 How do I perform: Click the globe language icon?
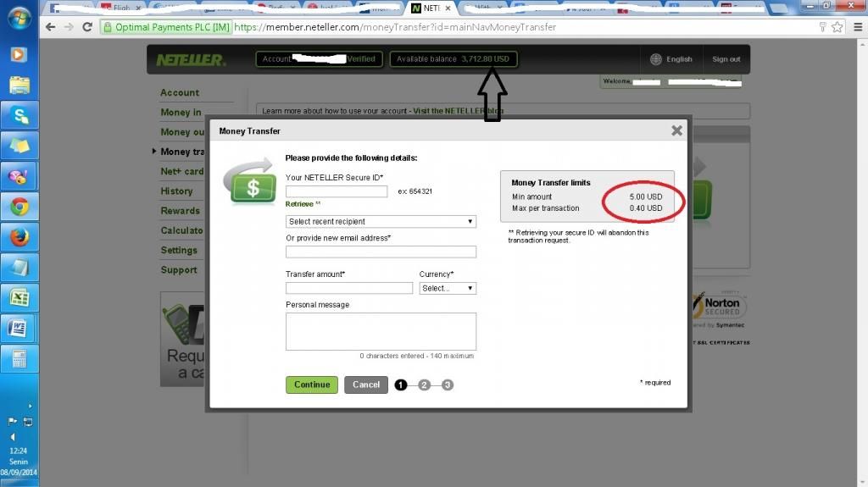656,59
